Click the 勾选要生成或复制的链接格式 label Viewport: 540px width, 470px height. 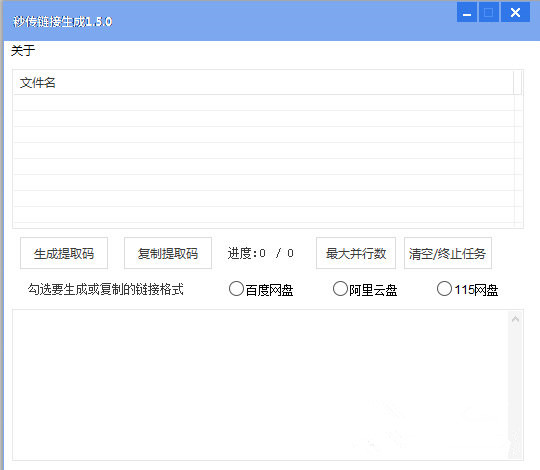106,289
